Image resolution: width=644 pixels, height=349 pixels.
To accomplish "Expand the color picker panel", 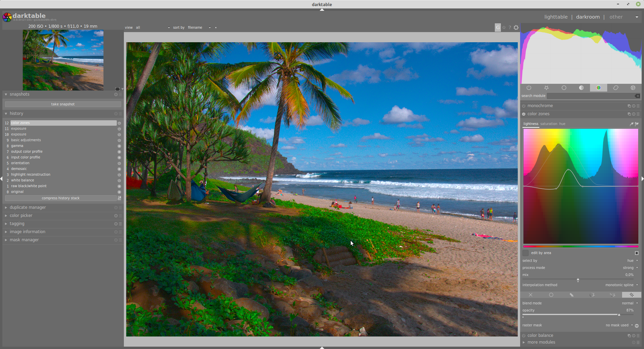I will click(x=21, y=216).
